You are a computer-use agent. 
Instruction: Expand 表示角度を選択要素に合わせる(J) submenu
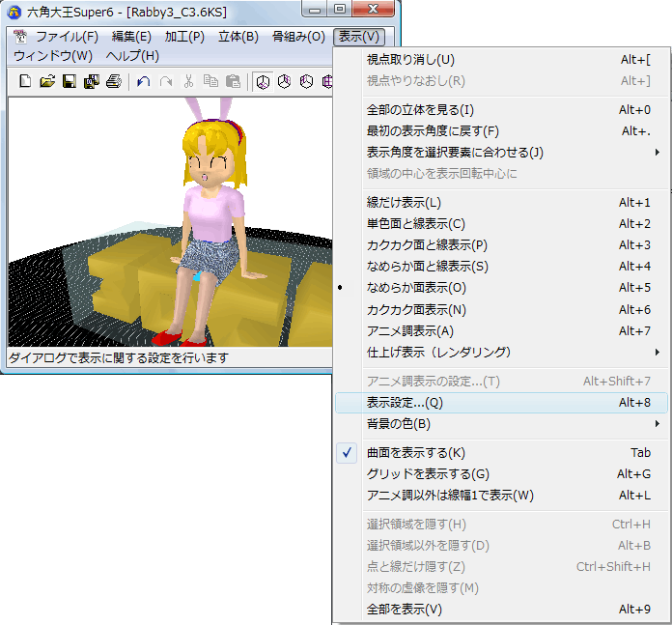501,153
